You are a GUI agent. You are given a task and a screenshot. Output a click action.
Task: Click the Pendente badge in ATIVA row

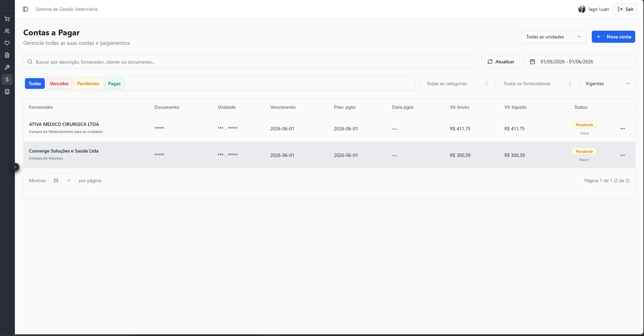tap(584, 125)
